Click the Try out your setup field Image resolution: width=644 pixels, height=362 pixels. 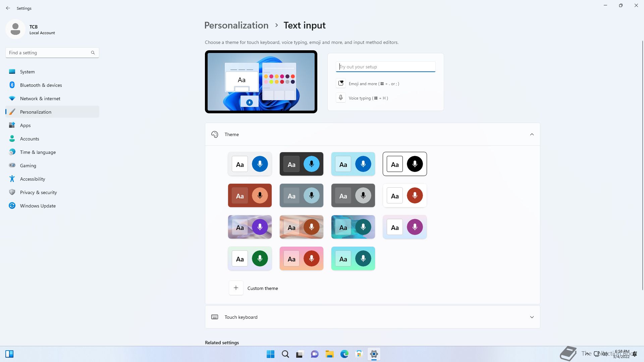click(385, 67)
